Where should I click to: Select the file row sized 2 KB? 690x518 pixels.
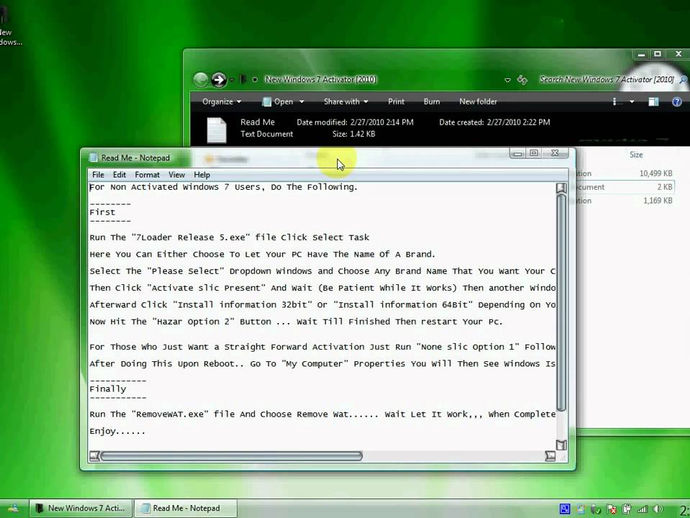[x=624, y=187]
